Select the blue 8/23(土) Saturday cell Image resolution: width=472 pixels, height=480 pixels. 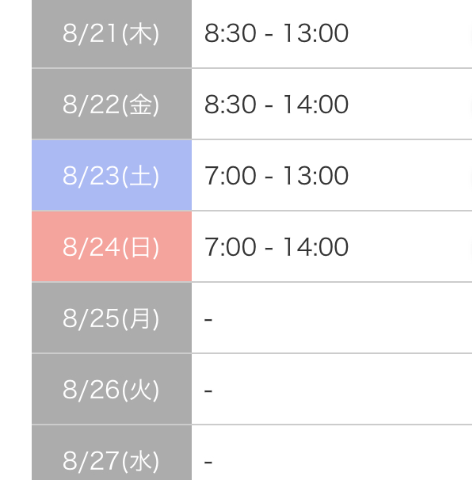112,175
